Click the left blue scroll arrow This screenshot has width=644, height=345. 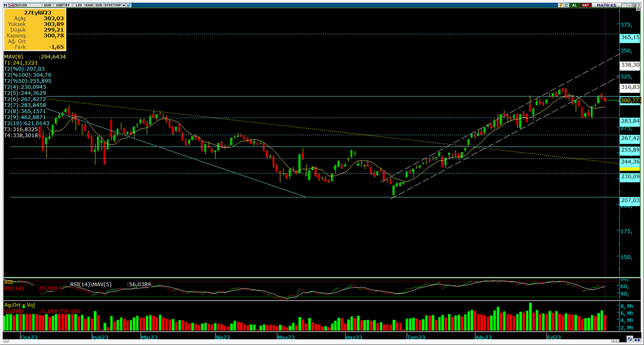pyautogui.click(x=635, y=340)
